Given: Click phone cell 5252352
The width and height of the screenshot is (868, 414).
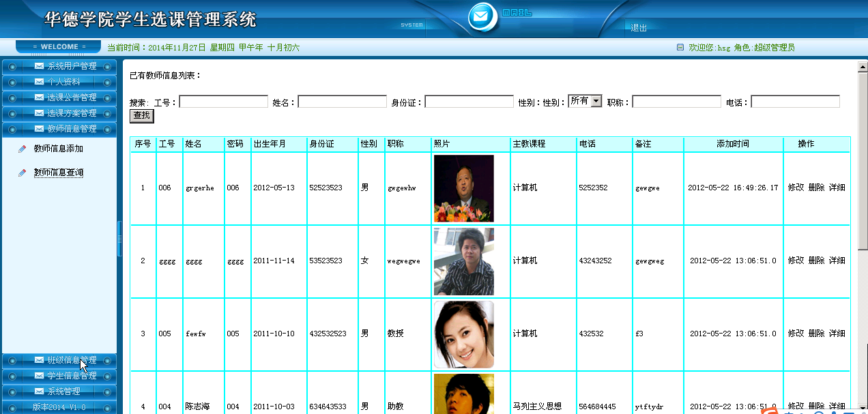Looking at the screenshot, I should click(x=593, y=188).
